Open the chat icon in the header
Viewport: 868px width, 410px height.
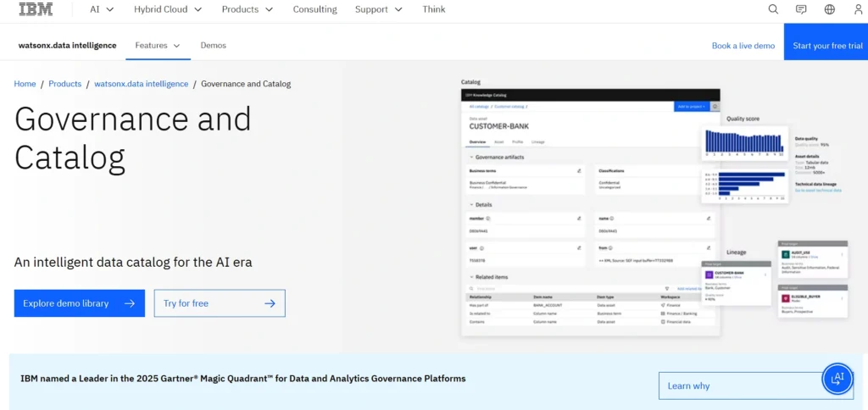801,9
